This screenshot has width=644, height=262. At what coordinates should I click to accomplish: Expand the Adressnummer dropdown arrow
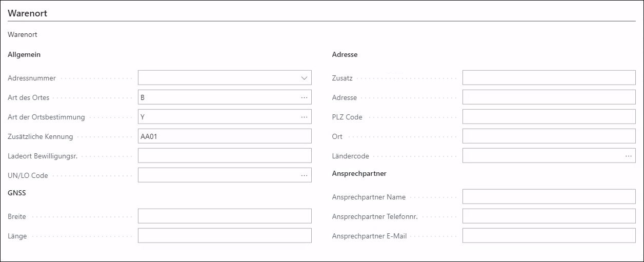click(x=304, y=78)
